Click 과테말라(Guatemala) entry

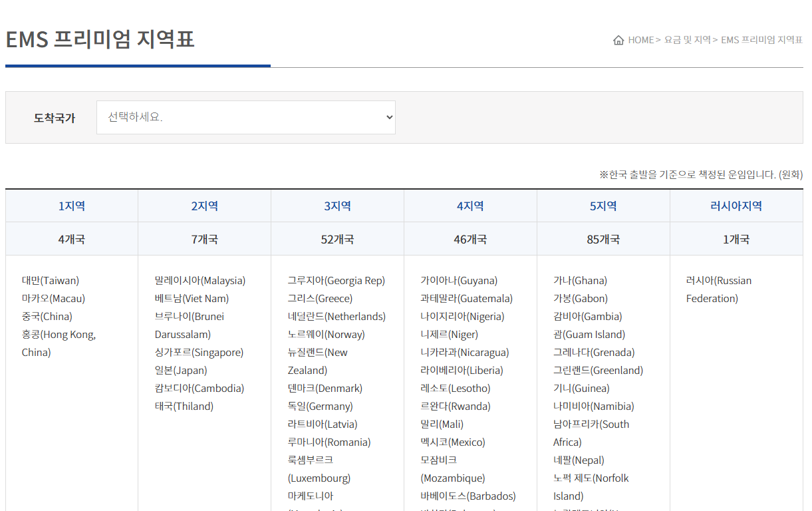(467, 299)
